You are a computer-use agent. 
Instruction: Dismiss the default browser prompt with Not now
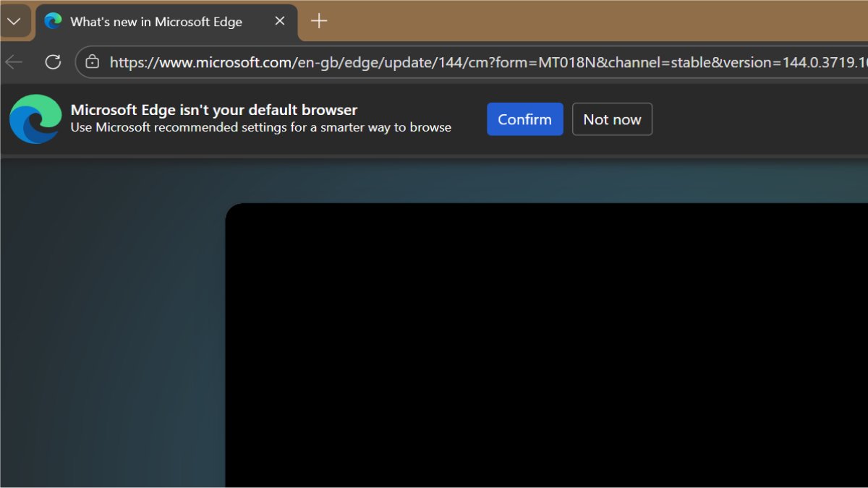coord(612,119)
